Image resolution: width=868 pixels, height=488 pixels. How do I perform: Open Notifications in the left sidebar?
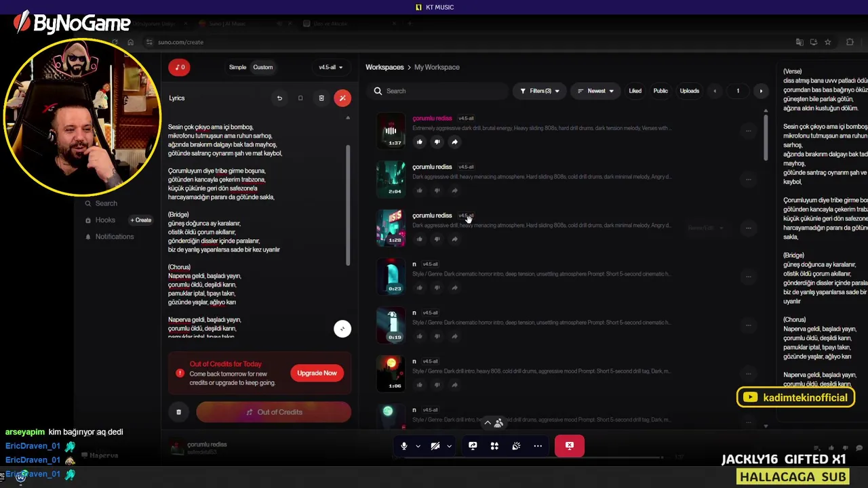tap(109, 237)
